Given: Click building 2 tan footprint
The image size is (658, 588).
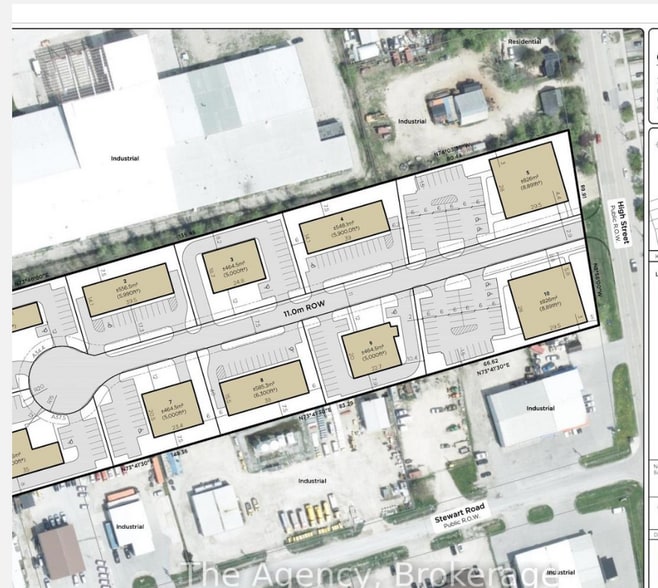Looking at the screenshot, I should 129,291.
